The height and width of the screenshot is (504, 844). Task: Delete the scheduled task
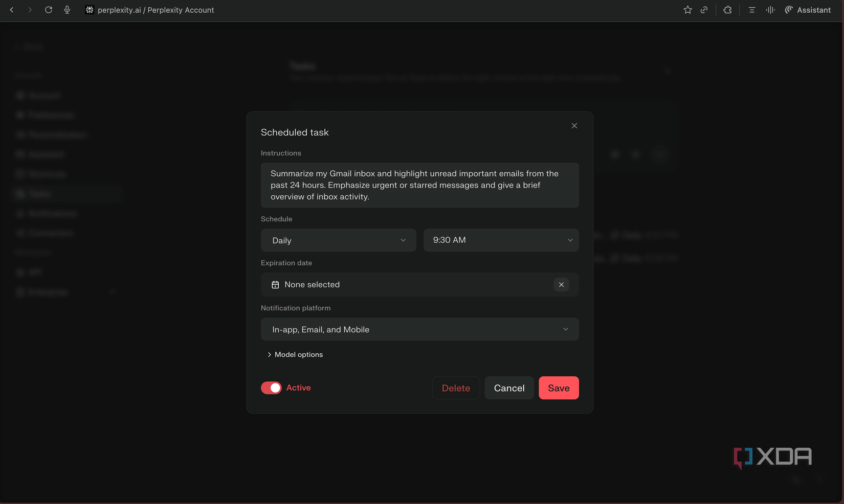(x=456, y=388)
